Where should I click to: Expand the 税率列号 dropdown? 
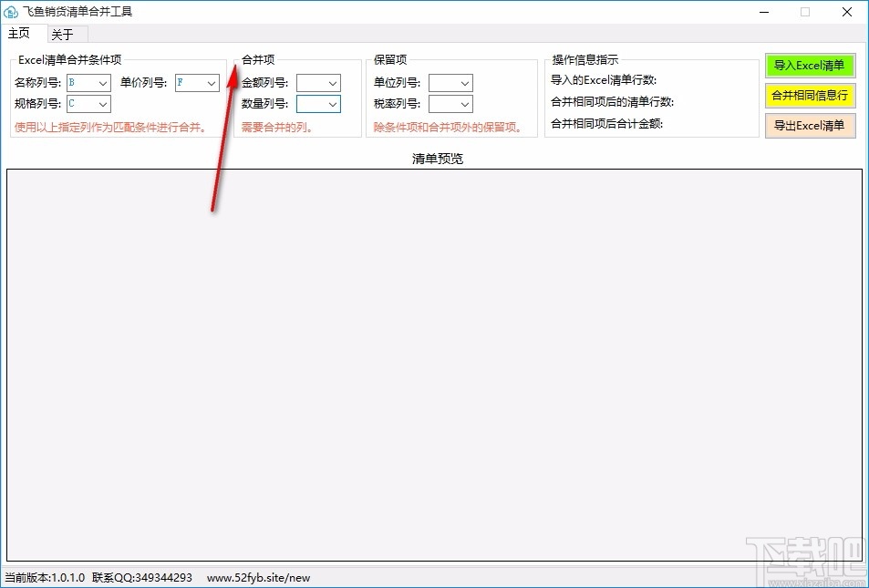click(x=466, y=103)
